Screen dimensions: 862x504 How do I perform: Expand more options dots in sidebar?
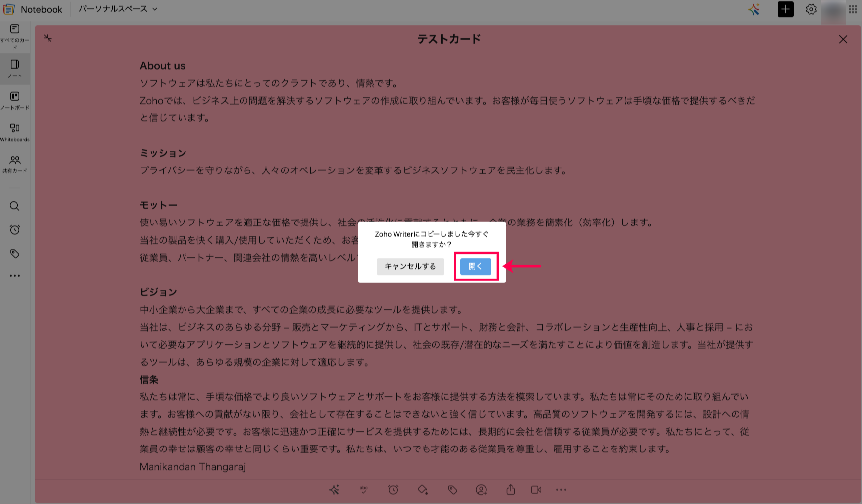[15, 276]
